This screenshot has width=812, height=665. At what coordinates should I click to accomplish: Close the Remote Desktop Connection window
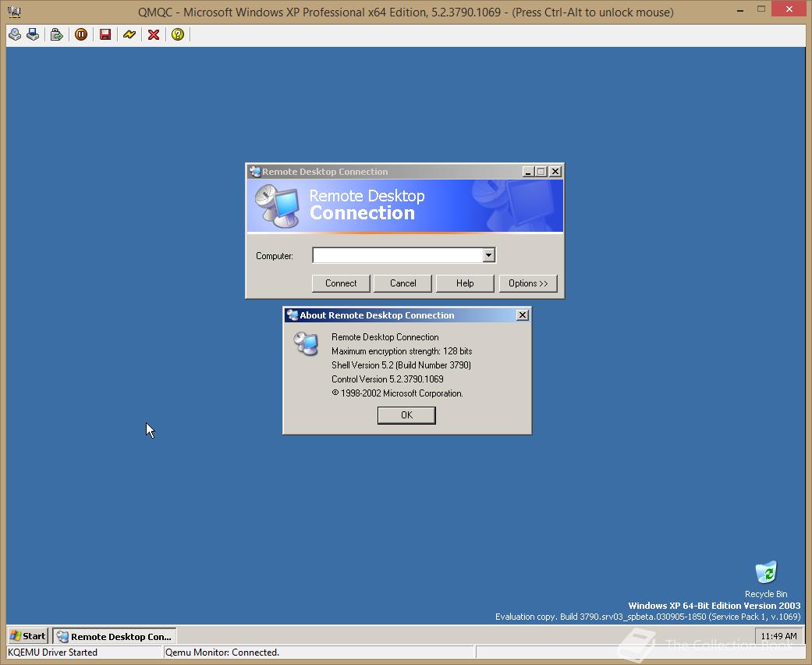pos(555,172)
